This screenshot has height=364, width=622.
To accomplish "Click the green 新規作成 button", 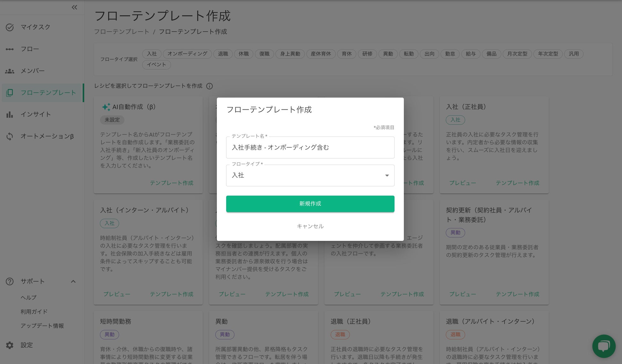I will tap(310, 204).
